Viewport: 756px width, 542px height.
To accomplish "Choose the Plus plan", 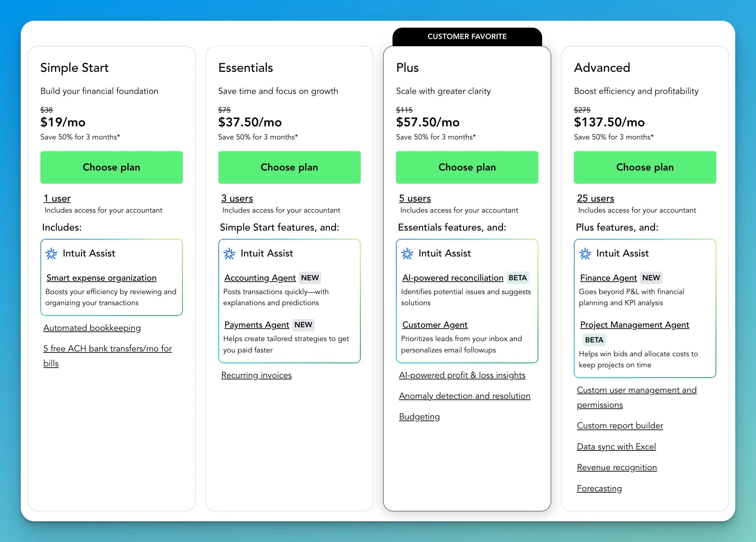I will coord(467,167).
